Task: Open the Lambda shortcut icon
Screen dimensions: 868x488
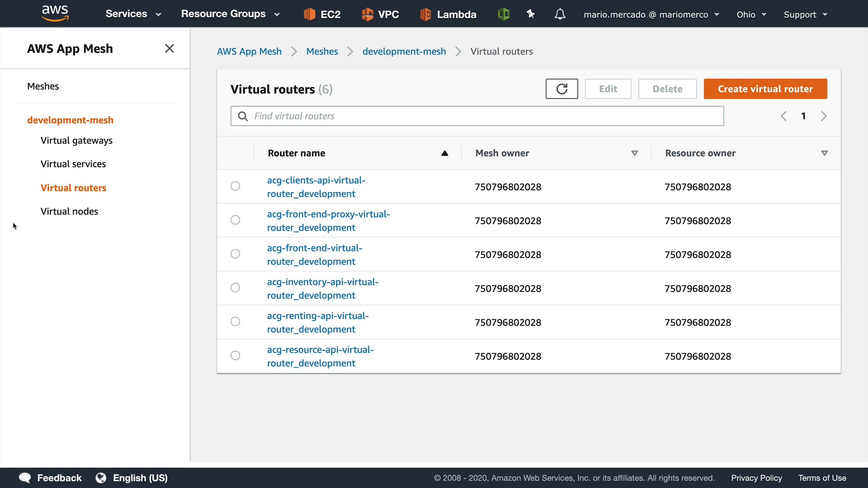Action: click(425, 14)
